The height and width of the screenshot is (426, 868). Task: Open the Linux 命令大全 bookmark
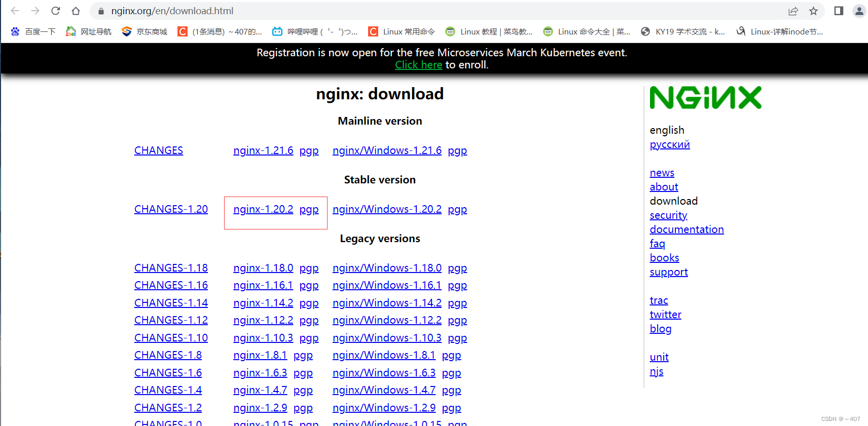click(587, 31)
